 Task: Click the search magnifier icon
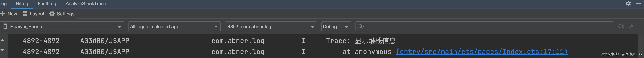pyautogui.click(x=360, y=26)
